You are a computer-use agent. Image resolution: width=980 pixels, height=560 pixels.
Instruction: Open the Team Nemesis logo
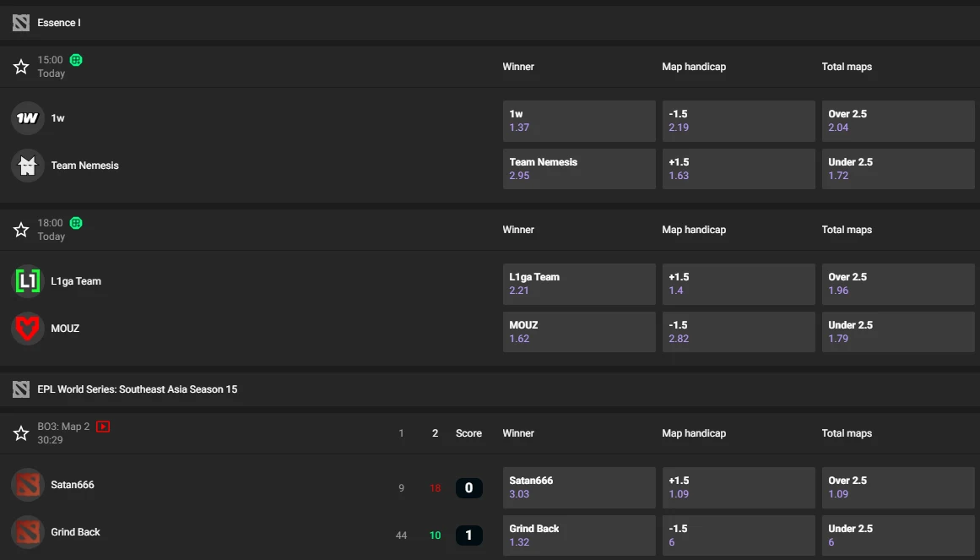tap(28, 166)
